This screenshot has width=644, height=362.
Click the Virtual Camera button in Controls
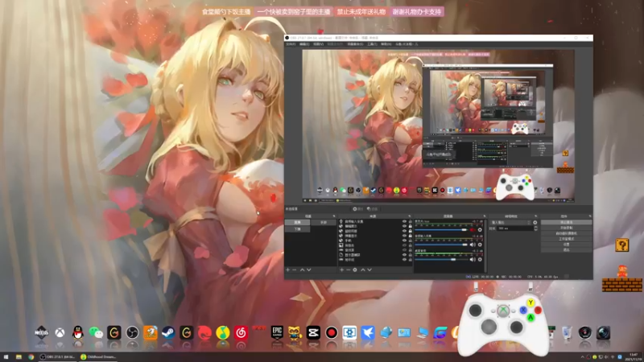click(567, 233)
